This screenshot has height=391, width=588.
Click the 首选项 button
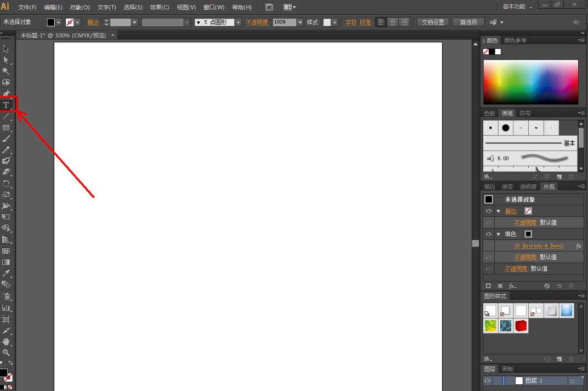tap(468, 22)
